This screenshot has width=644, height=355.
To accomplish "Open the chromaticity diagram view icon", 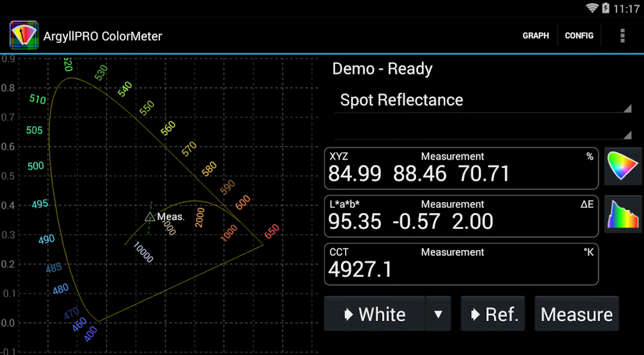I will coord(623,166).
